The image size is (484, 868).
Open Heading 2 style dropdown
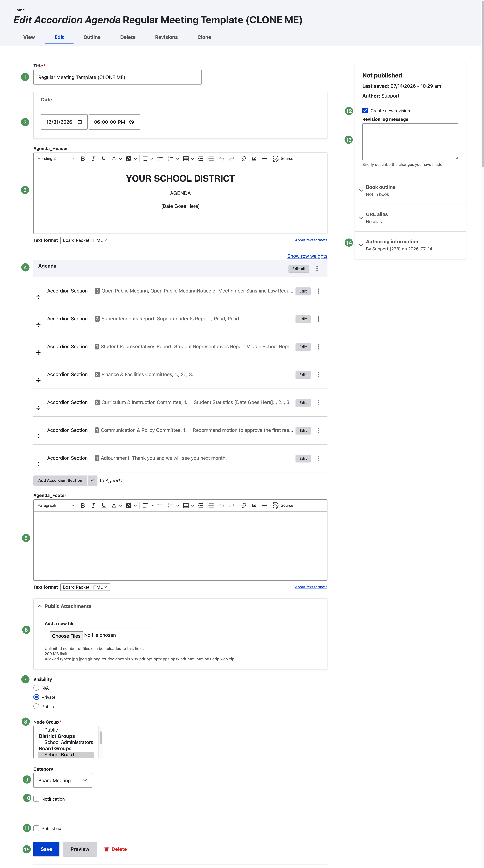point(56,159)
